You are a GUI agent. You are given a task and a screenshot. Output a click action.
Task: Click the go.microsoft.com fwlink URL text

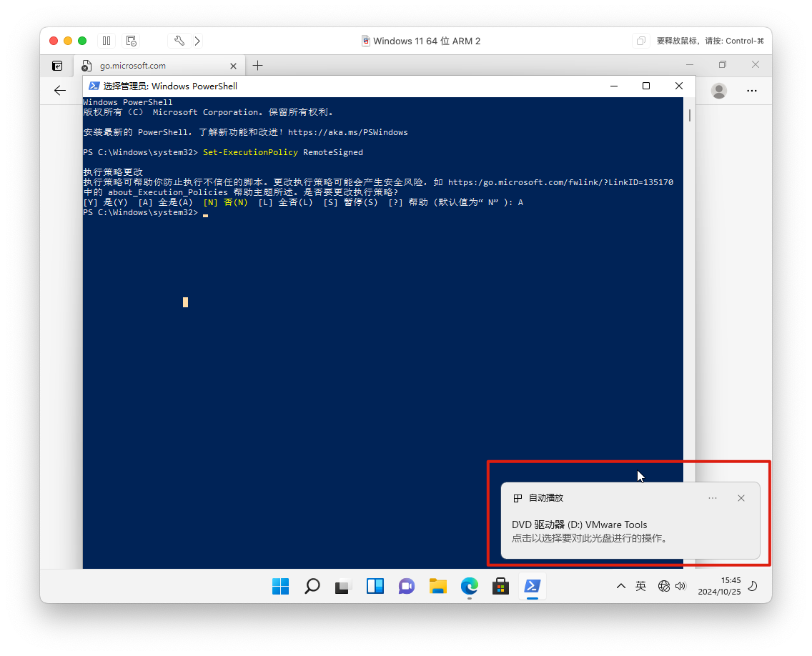coord(560,182)
